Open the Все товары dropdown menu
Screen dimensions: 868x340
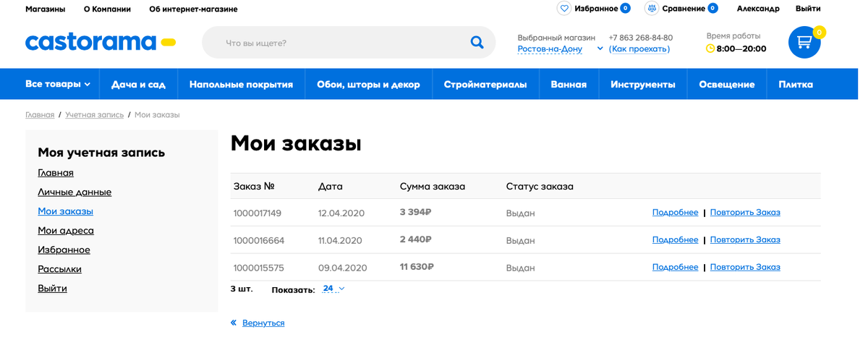pyautogui.click(x=58, y=84)
